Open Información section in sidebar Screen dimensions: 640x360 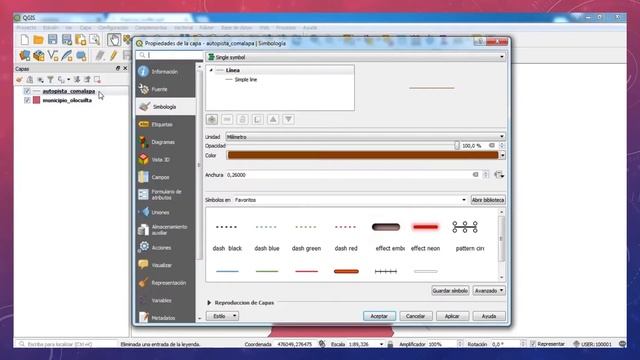[165, 71]
